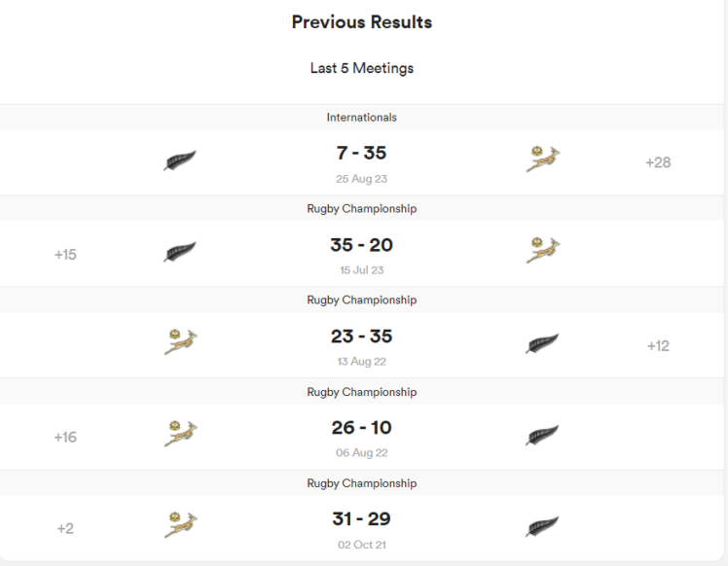Open the 35 - 20 match result
The width and height of the screenshot is (728, 566).
362,245
